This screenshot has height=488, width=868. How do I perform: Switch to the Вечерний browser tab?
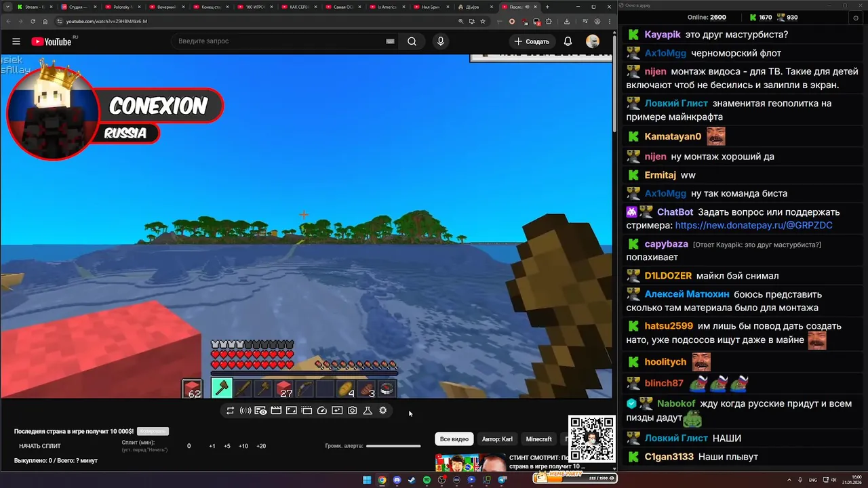pyautogui.click(x=167, y=7)
